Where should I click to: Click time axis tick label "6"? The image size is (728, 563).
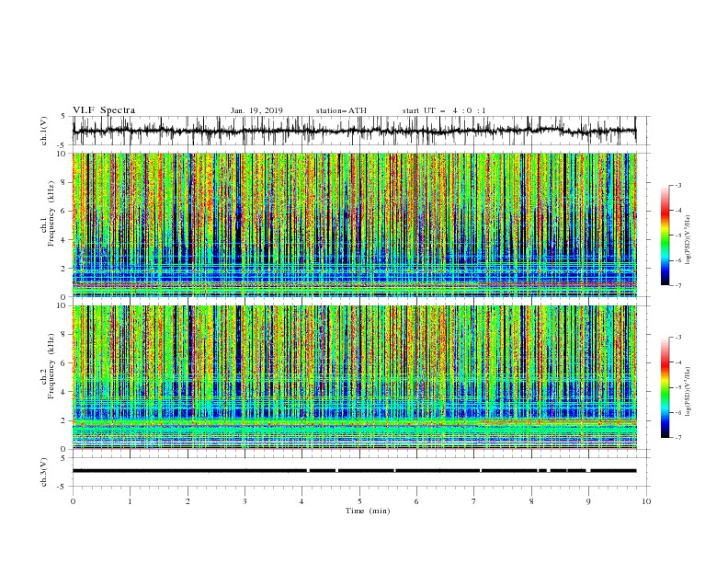click(416, 501)
